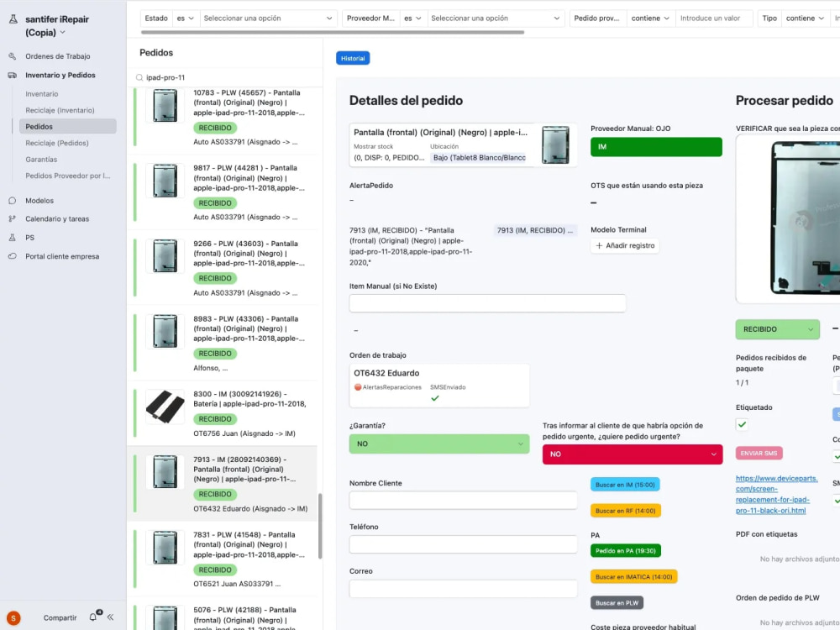Click the Calendario y tareas branch icon
The height and width of the screenshot is (630, 840).
tap(13, 219)
